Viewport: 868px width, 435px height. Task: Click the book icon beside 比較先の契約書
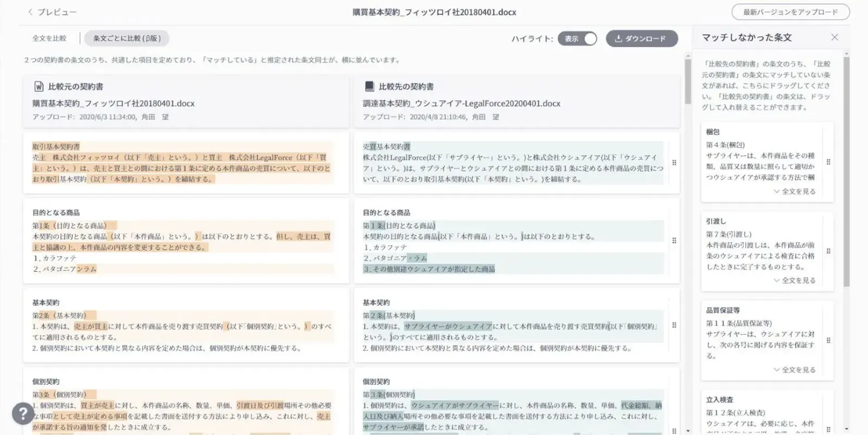point(369,87)
